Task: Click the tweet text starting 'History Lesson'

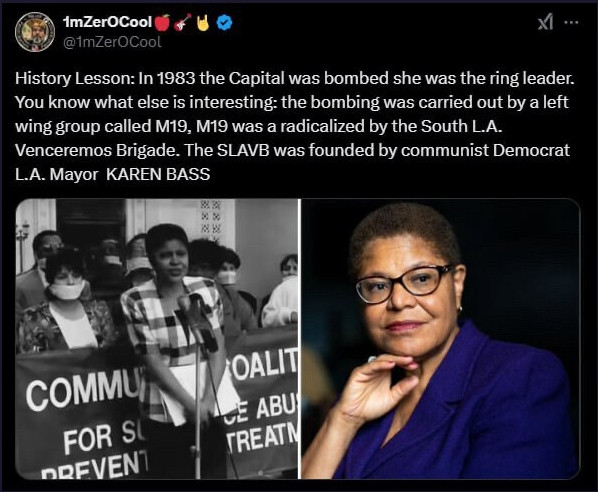Action: [x=294, y=126]
